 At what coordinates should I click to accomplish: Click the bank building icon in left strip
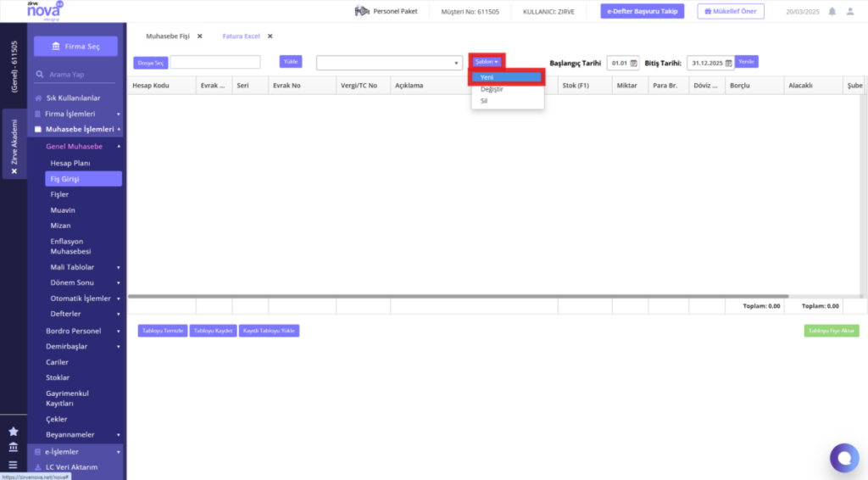coord(14,447)
